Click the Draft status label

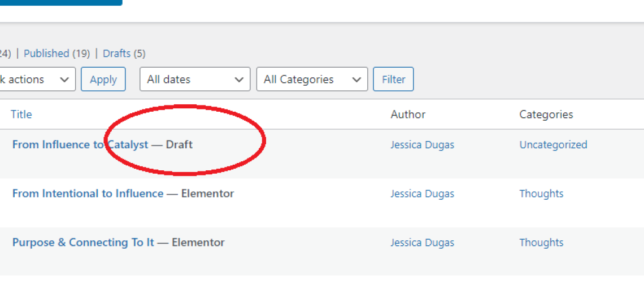(x=179, y=145)
